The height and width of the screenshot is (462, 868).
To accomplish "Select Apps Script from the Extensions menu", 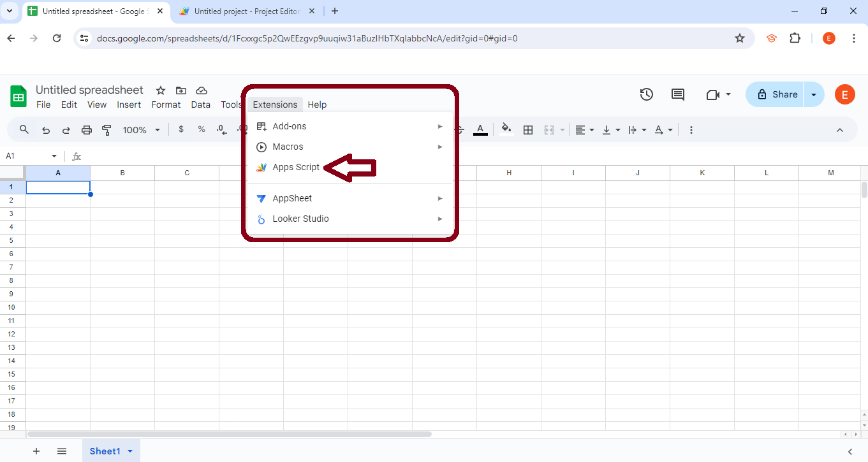I will point(295,167).
